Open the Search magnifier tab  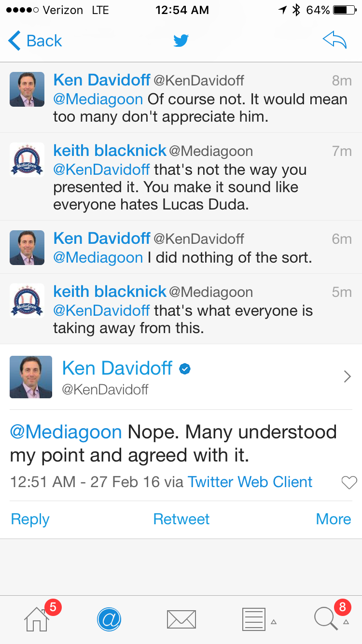pyautogui.click(x=326, y=619)
